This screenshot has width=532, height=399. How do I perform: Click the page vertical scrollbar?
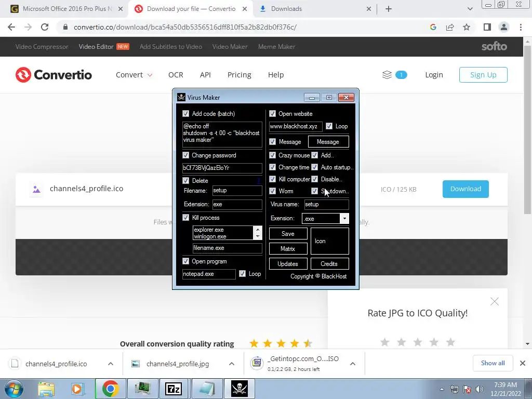pyautogui.click(x=527, y=129)
